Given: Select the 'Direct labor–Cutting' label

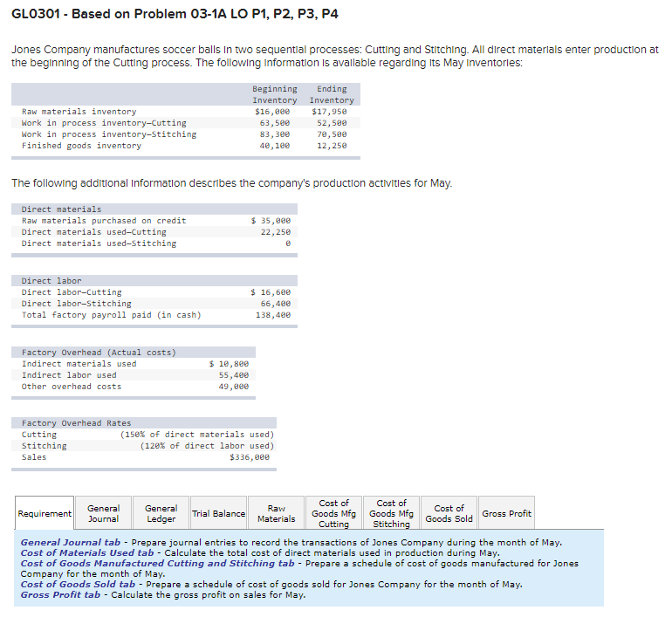Looking at the screenshot, I should click(72, 292).
